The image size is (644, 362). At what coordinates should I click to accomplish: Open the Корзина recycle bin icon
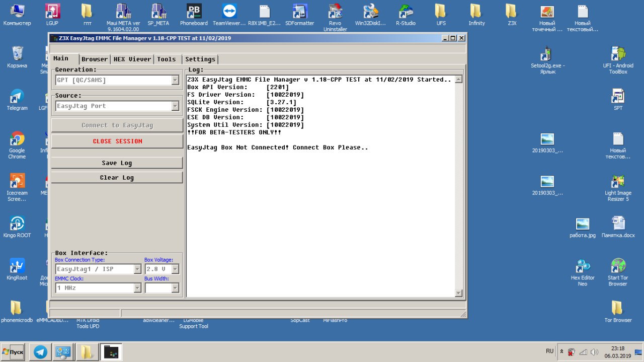tap(17, 57)
